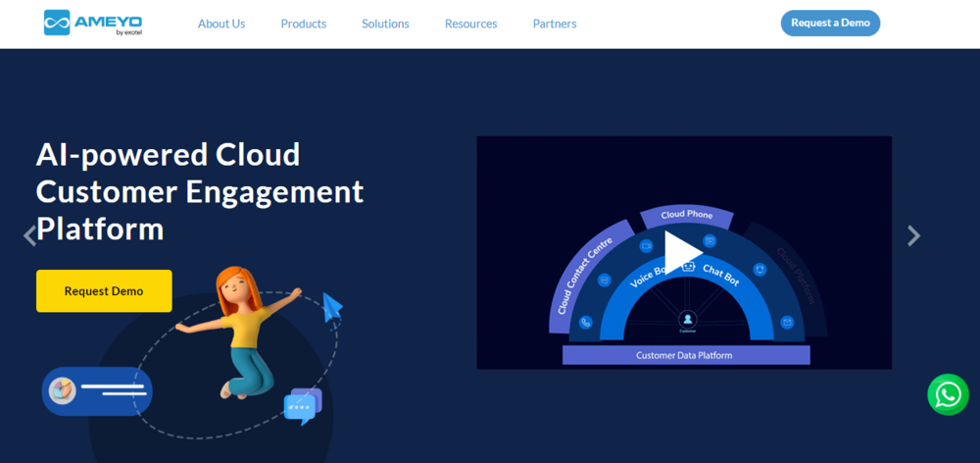Play the video using the white triangle
This screenshot has height=463, width=980.
pyautogui.click(x=682, y=253)
